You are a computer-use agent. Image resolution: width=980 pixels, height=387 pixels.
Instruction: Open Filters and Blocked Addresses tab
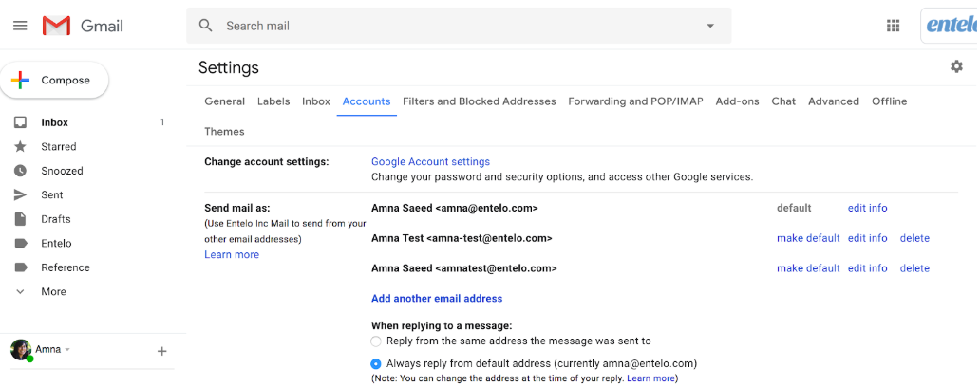(480, 101)
